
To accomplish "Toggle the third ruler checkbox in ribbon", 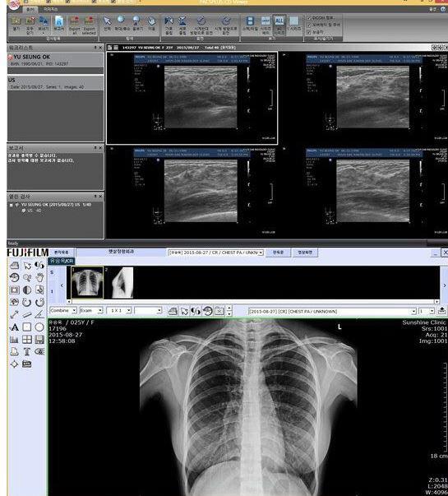I will pyautogui.click(x=309, y=32).
